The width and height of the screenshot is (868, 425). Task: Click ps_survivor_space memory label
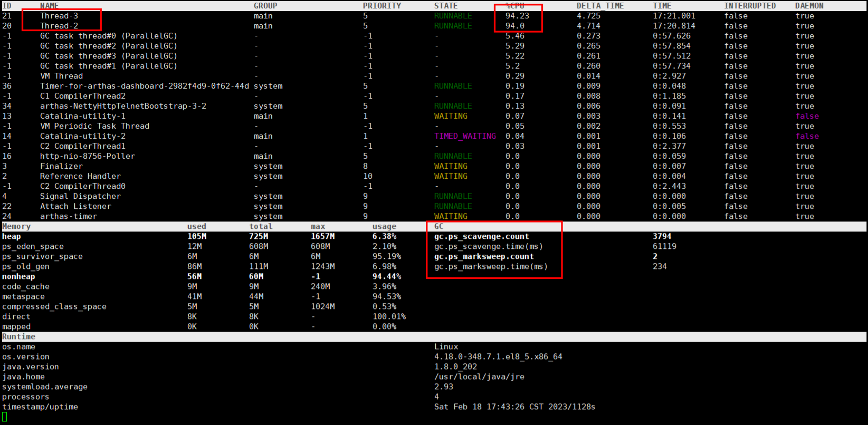tap(42, 256)
